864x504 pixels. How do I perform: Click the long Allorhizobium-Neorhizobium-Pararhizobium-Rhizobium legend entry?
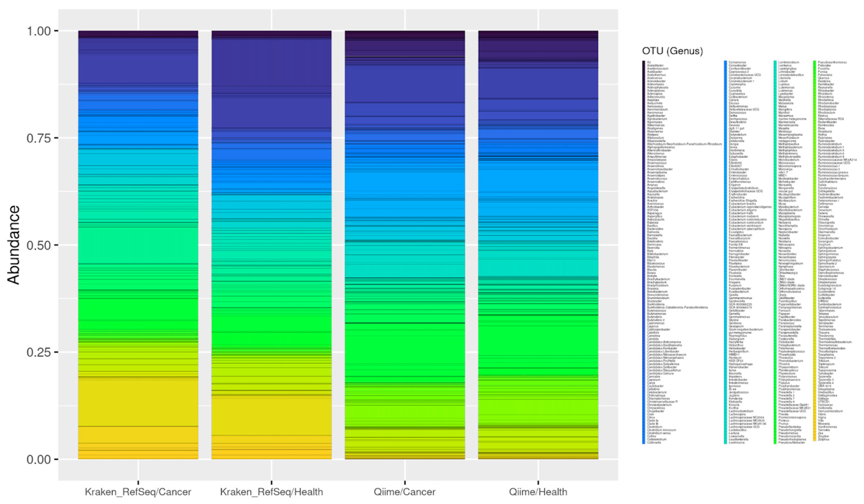[x=684, y=144]
